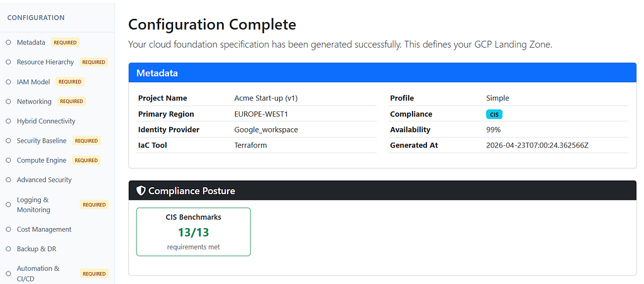Click the shield icon in Compliance Posture header
The height and width of the screenshot is (284, 644).
coord(141,190)
